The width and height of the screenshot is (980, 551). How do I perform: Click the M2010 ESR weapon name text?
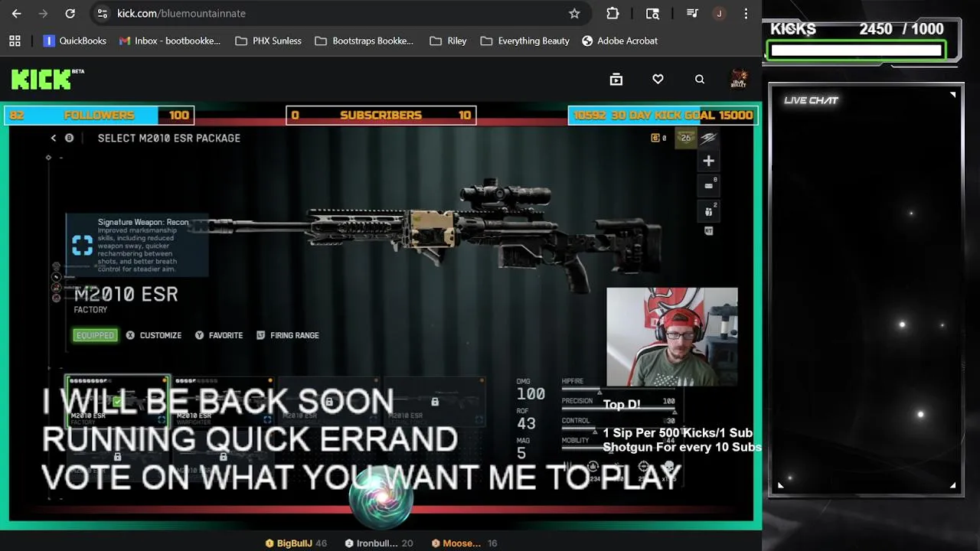[126, 294]
